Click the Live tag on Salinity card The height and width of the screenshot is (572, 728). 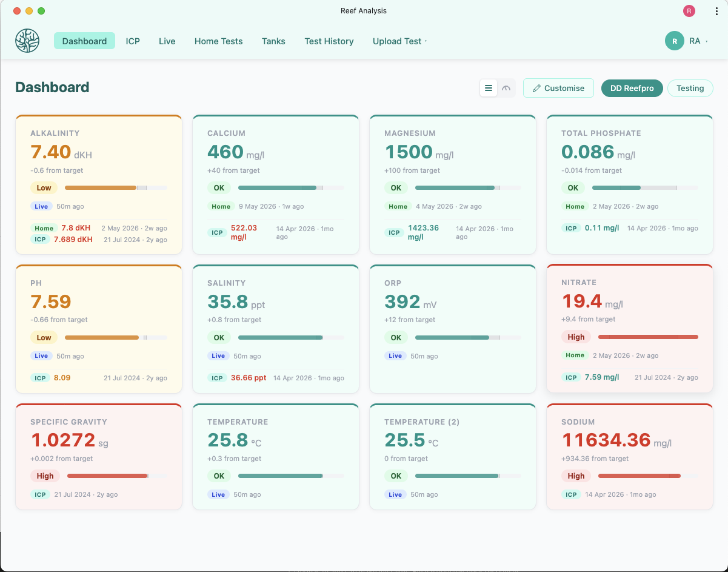(218, 356)
